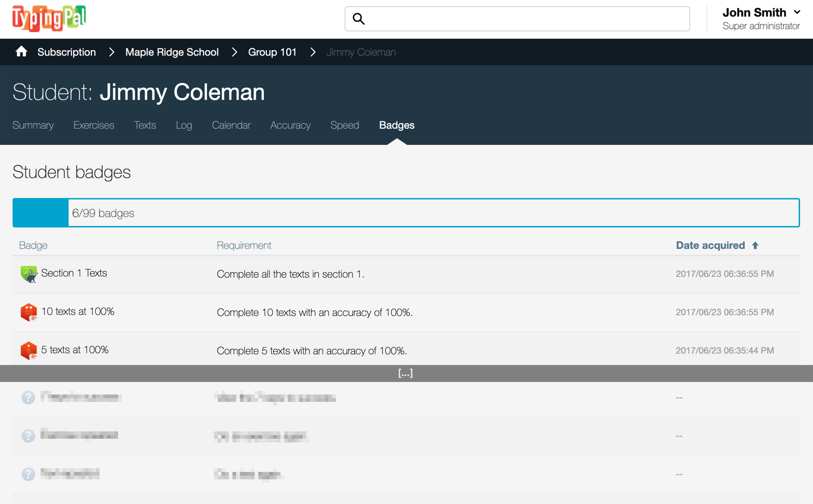Navigate to Group 101 breadcrumb link
The height and width of the screenshot is (504, 813).
[x=272, y=52]
